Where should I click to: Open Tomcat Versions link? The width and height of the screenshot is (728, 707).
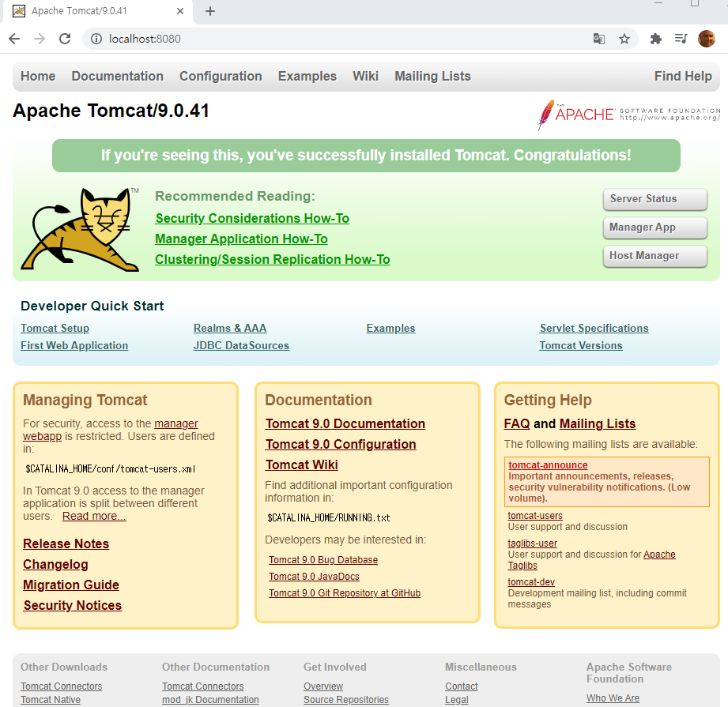(x=581, y=346)
